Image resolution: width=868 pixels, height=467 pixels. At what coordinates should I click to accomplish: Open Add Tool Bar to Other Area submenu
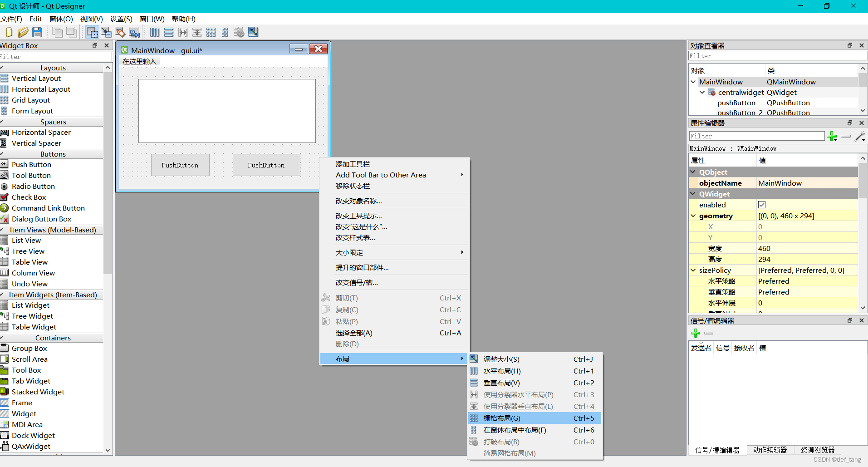[394, 175]
